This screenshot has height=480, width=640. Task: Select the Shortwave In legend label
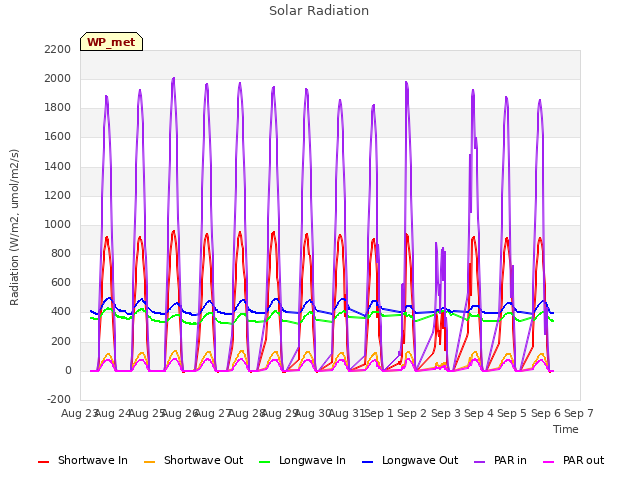point(93,460)
